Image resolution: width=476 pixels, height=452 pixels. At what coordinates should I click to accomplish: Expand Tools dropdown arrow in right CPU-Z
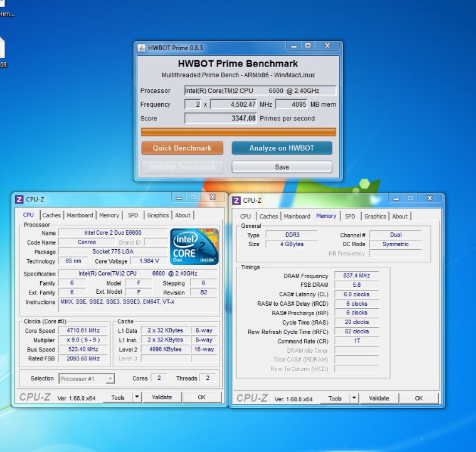tap(354, 398)
